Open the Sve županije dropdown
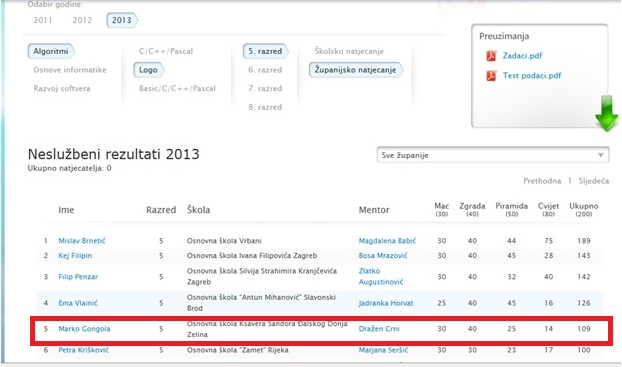This screenshot has width=622, height=367. click(x=493, y=155)
